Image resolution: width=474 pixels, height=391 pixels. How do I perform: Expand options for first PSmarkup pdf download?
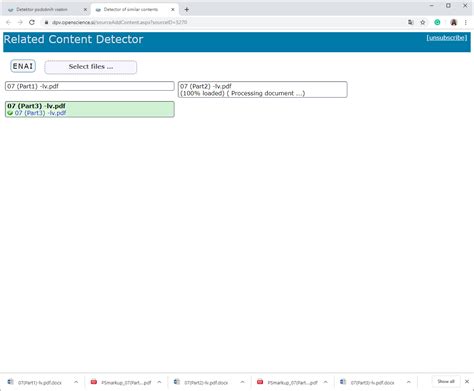click(x=159, y=382)
